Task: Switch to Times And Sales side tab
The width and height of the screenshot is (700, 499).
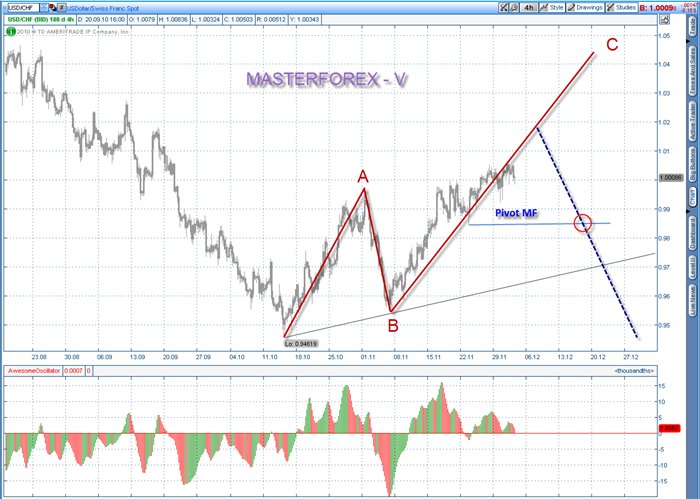Action: coord(693,71)
